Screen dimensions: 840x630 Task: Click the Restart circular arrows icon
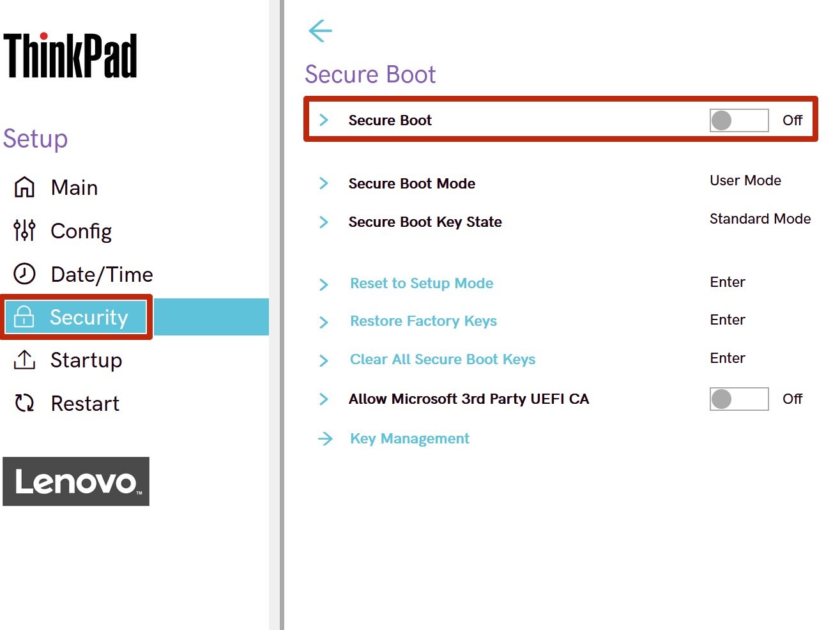(25, 403)
